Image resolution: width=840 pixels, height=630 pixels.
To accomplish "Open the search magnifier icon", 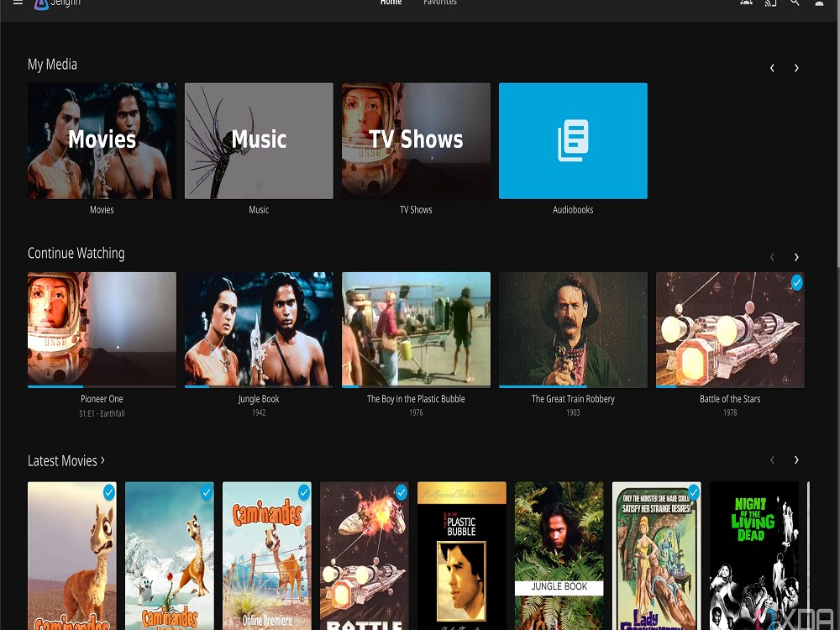I will [795, 3].
